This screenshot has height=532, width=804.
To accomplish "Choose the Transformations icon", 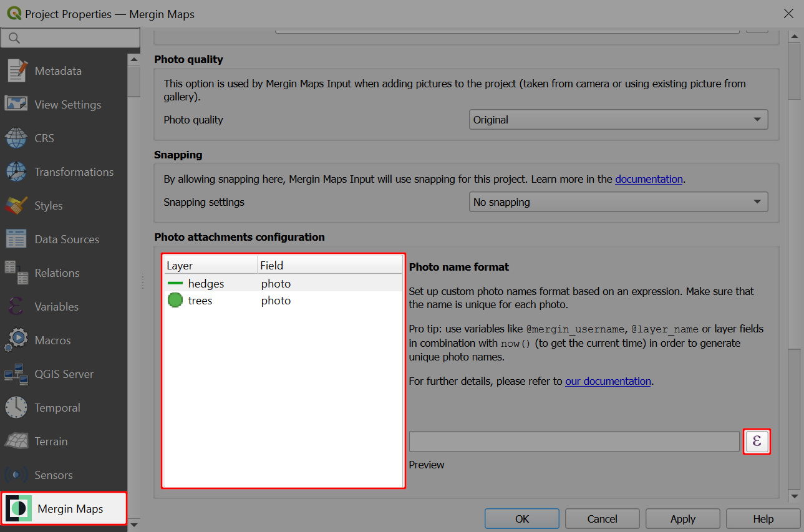I will [x=16, y=172].
